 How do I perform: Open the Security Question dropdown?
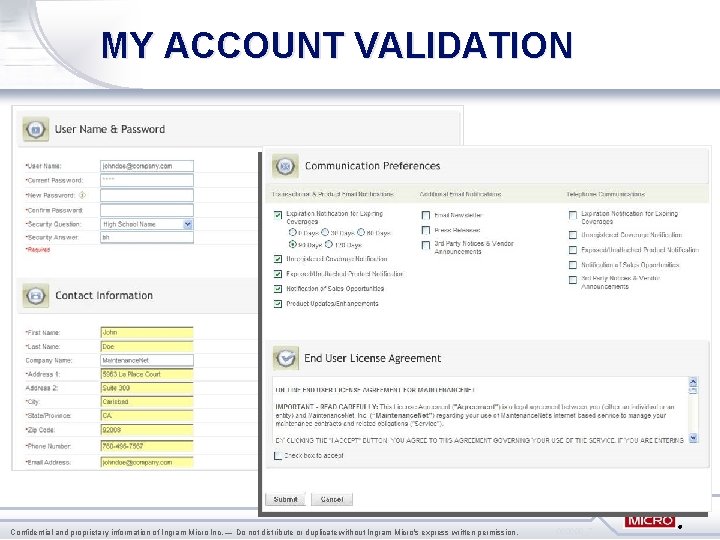[187, 224]
